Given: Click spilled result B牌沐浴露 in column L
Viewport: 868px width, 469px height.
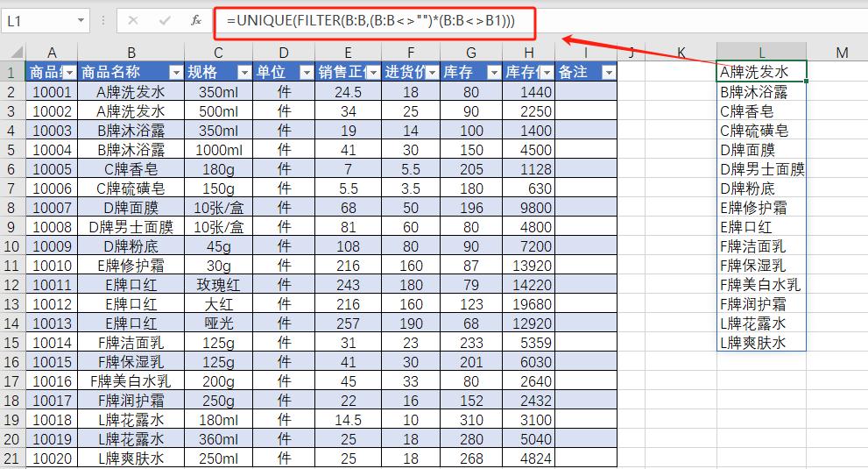Looking at the screenshot, I should click(761, 91).
